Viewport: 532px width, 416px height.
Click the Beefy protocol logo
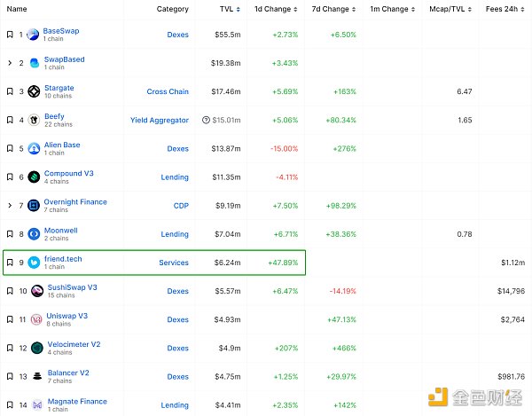(34, 120)
